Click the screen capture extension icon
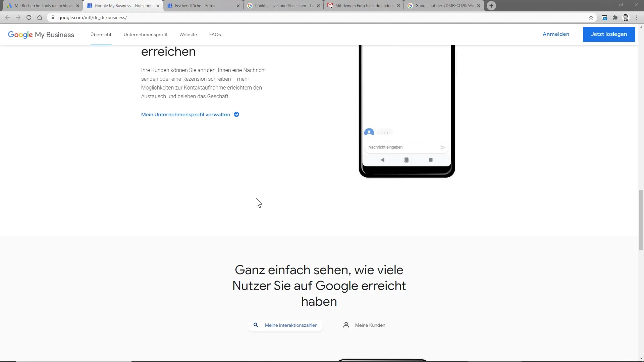 (604, 17)
